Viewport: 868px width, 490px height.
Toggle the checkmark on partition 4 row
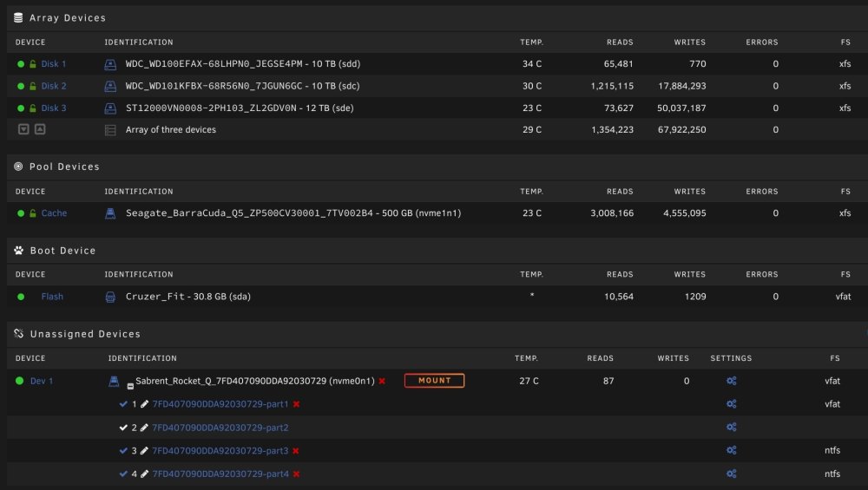123,474
